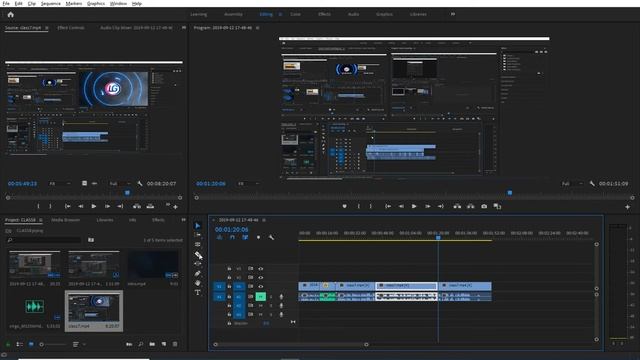Toggle lock on V1 track
Viewport: 640px width, 360px height.
(x=229, y=287)
